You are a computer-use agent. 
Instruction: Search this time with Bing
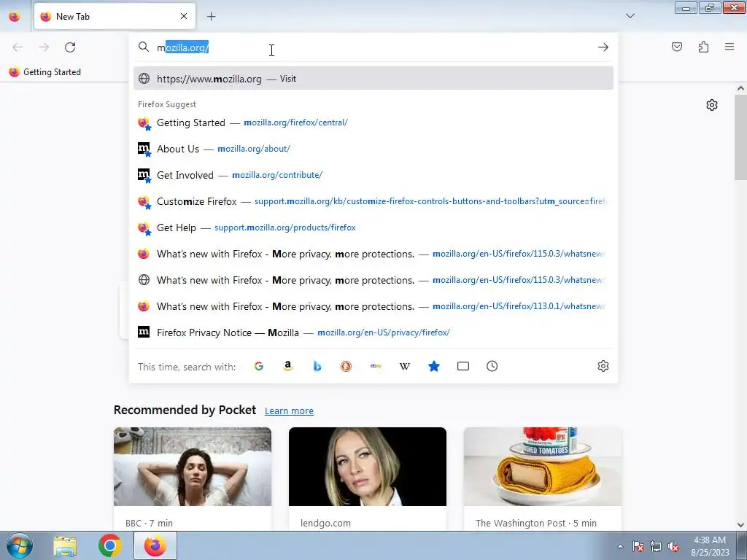coord(317,366)
